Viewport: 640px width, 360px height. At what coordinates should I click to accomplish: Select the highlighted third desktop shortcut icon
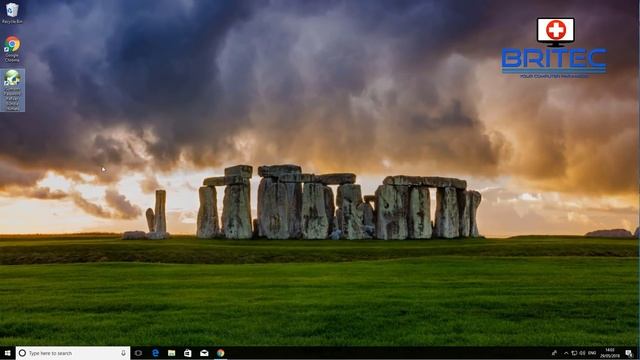(x=13, y=90)
